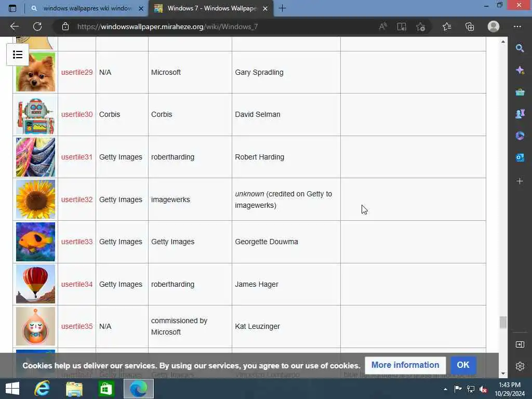Hide the sidebar using the panel icon
This screenshot has height=399, width=532.
[x=520, y=345]
